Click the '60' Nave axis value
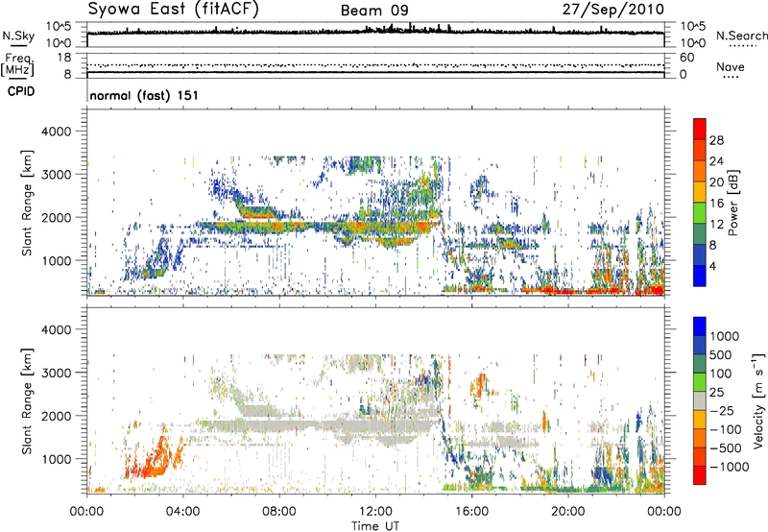 (686, 58)
